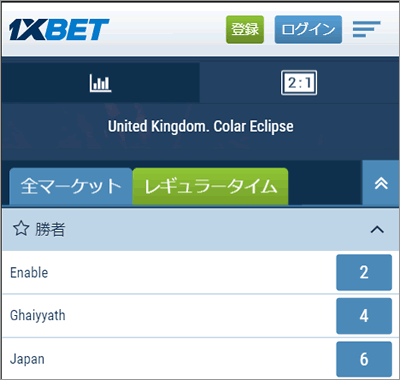400x380 pixels.
Task: Bet on Ghaiyyath at odds 4
Action: [x=364, y=316]
